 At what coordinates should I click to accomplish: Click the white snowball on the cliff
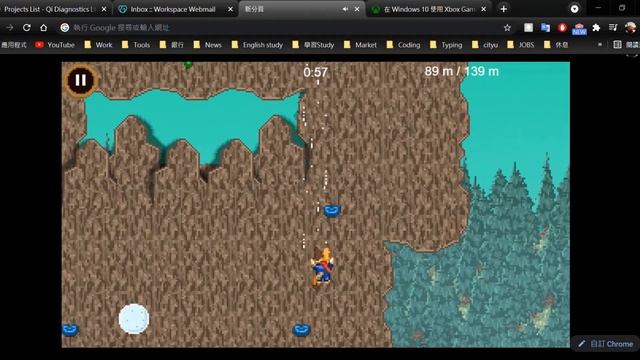(x=134, y=319)
